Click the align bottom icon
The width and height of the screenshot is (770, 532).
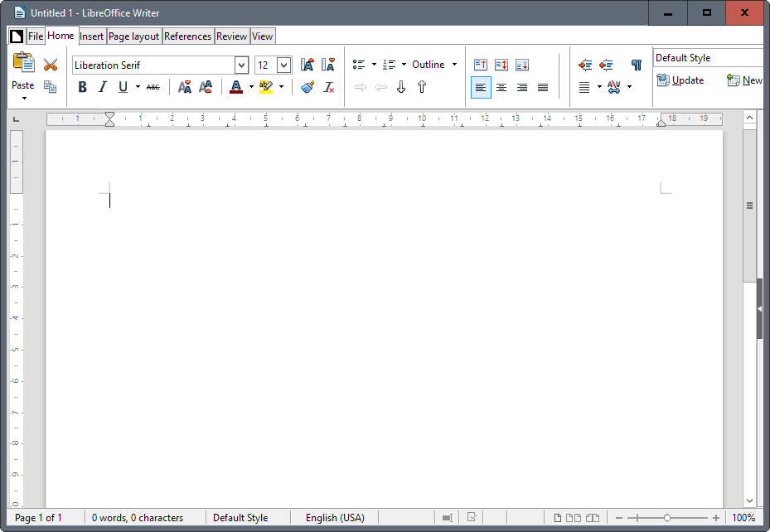click(522, 65)
